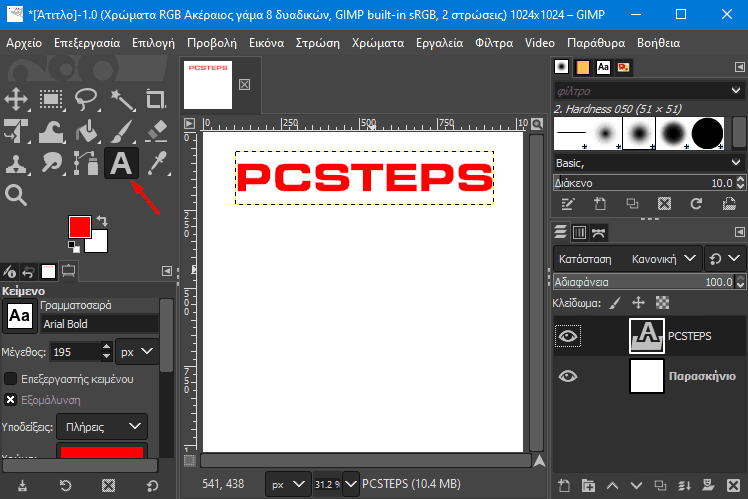
Task: Open the Χρώματα menu
Action: [378, 43]
